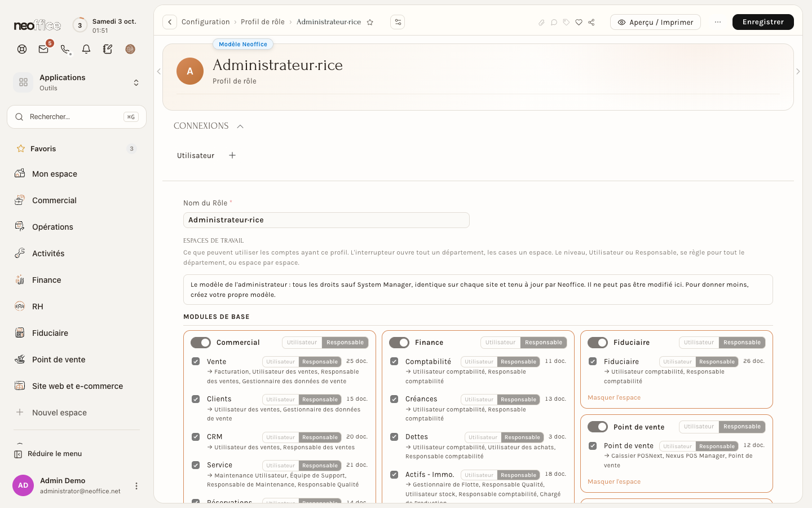Open the notifications bell

click(86, 49)
